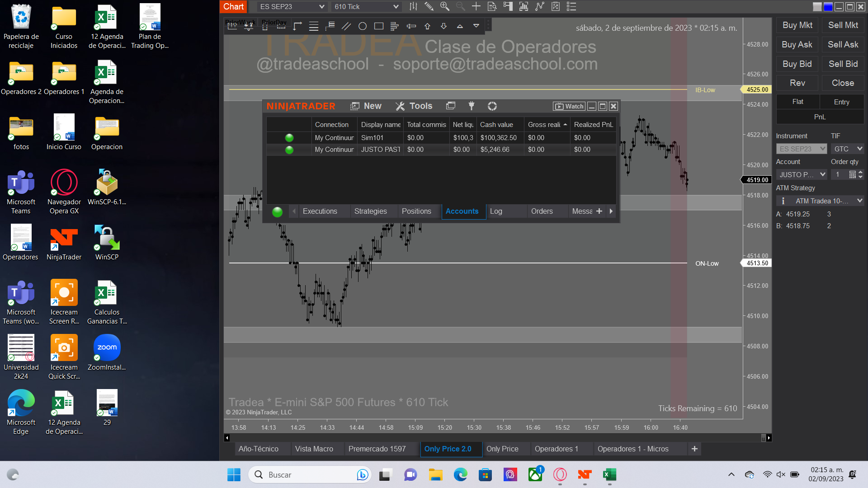Open the NinjaTrader desktop shortcut

[64, 244]
